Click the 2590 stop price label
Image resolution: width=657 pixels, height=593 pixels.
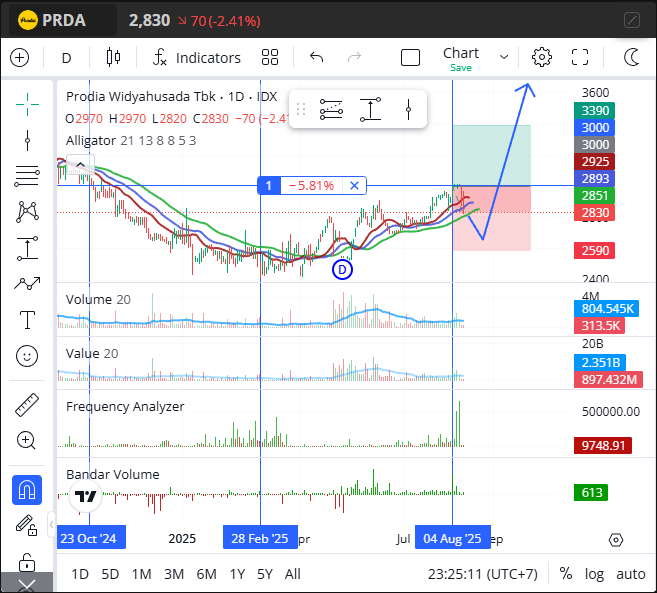click(595, 251)
